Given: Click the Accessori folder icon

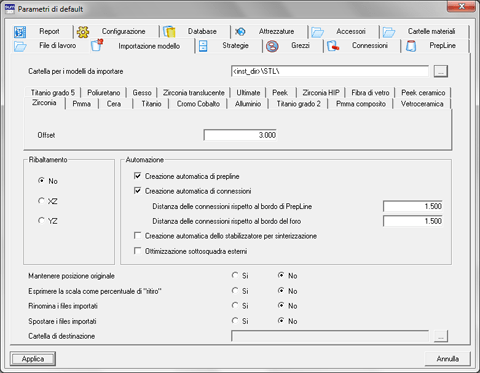Looking at the screenshot, I should pos(317,32).
